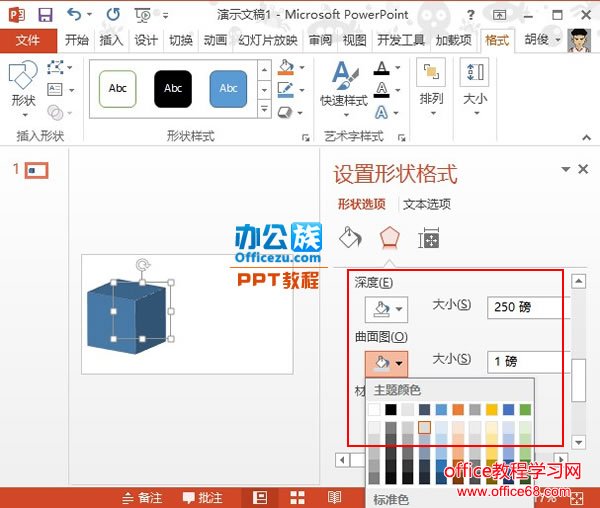The height and width of the screenshot is (508, 600).
Task: Select Size & Properties icon in pane
Action: pos(429,238)
